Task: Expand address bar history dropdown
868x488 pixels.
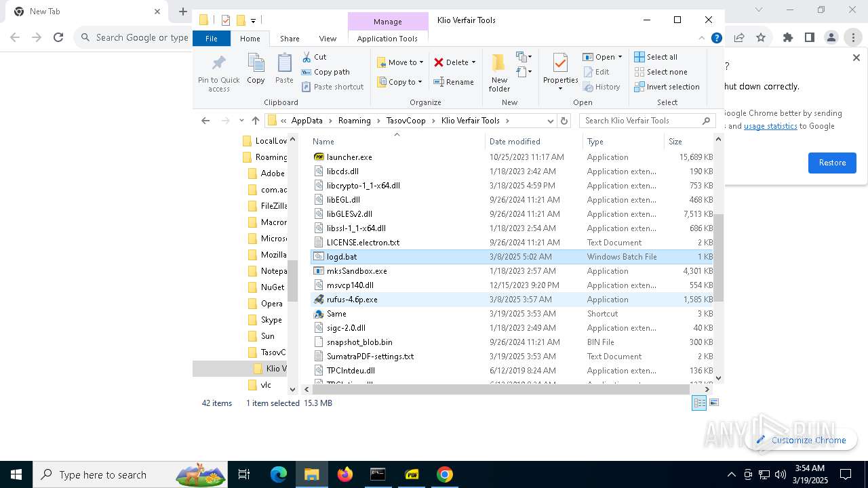Action: pyautogui.click(x=551, y=121)
